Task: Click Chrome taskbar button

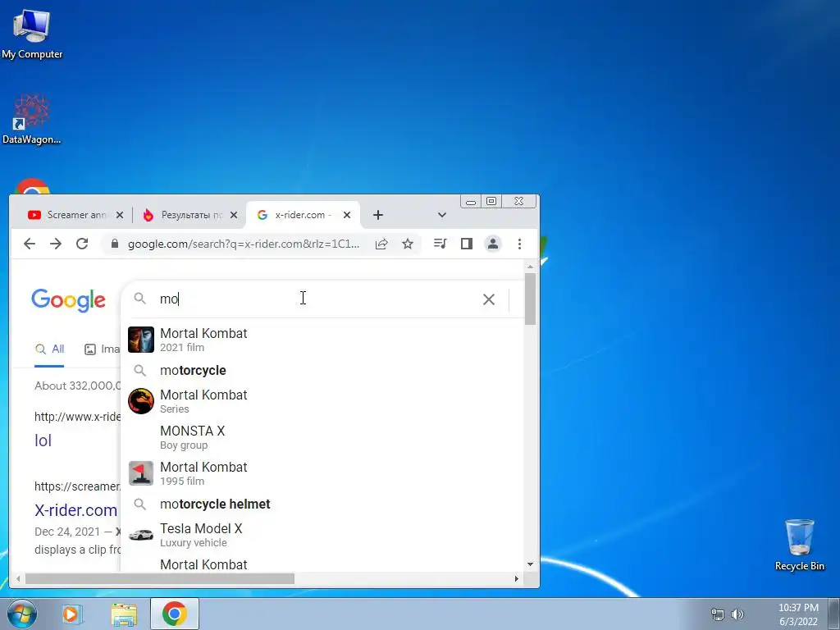Action: [x=175, y=614]
